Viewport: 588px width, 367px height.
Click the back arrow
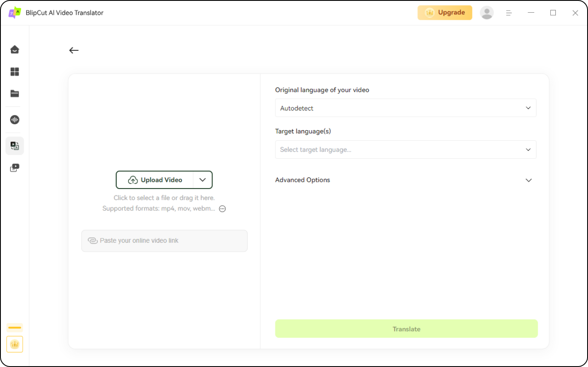[74, 50]
